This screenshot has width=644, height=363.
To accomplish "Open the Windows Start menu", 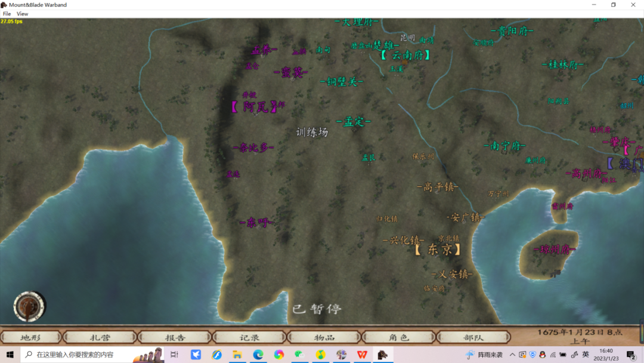I will [10, 355].
